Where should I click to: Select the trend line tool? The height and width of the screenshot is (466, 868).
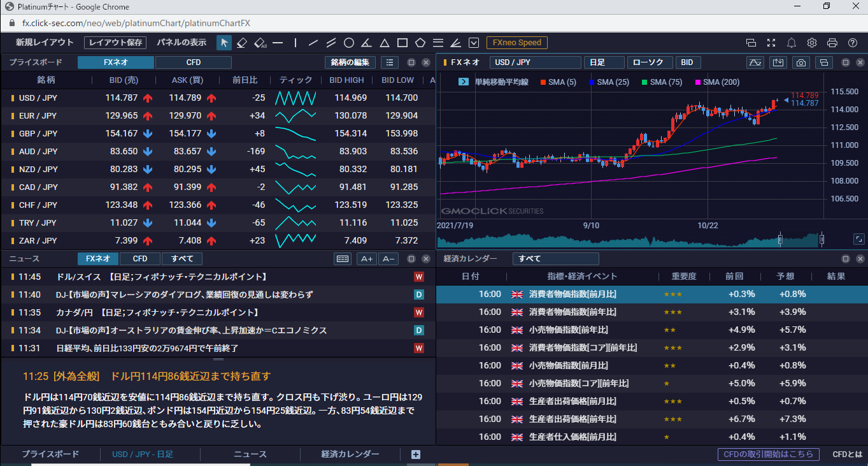313,43
